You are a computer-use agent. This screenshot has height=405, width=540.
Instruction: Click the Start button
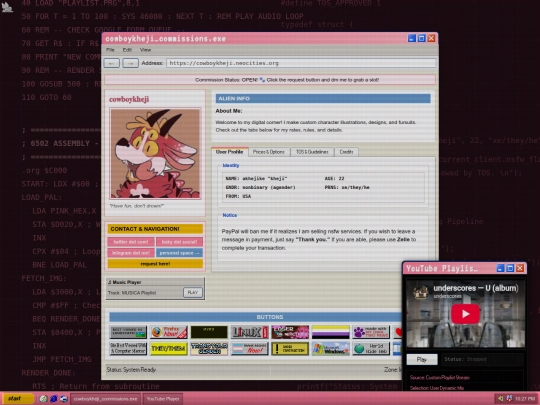[x=17, y=399]
